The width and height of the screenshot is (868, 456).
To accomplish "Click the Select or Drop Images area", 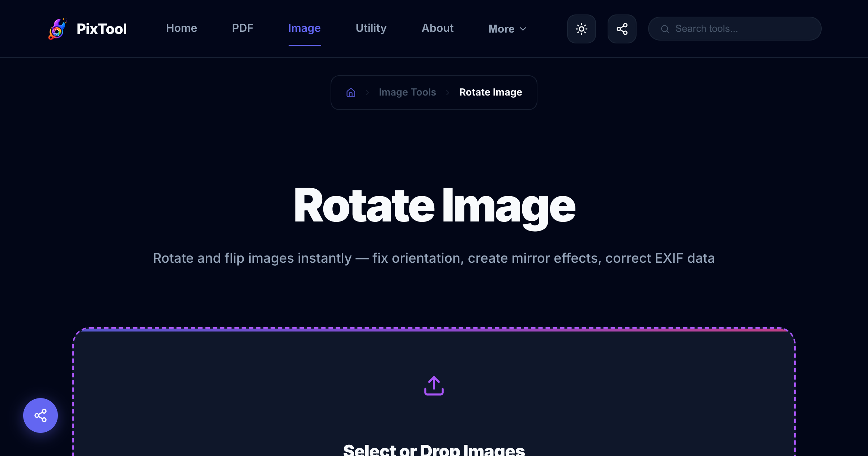I will [434, 398].
